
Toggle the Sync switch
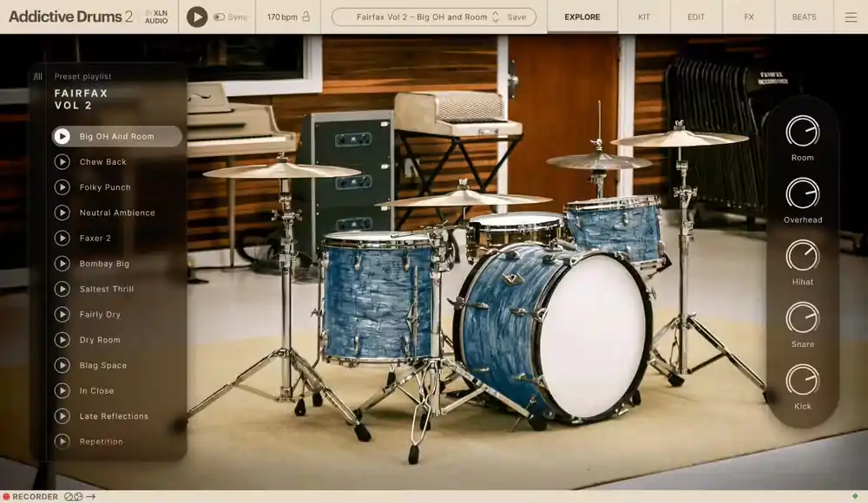coord(220,17)
